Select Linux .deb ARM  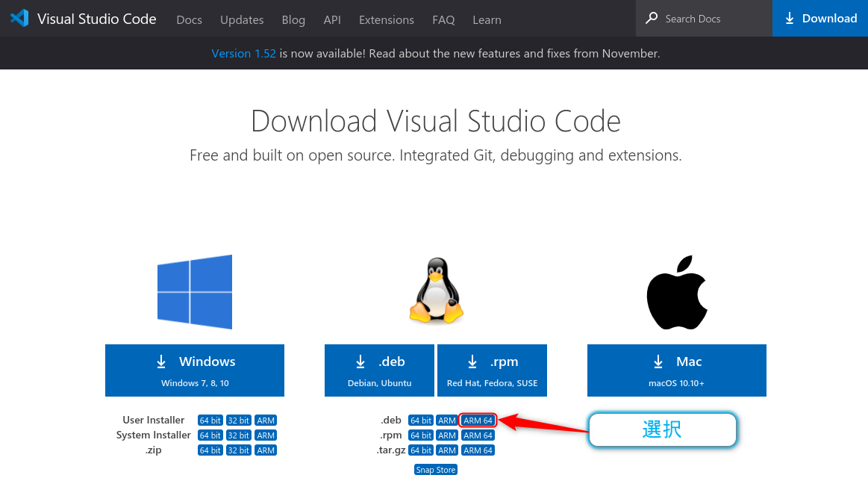pos(447,420)
